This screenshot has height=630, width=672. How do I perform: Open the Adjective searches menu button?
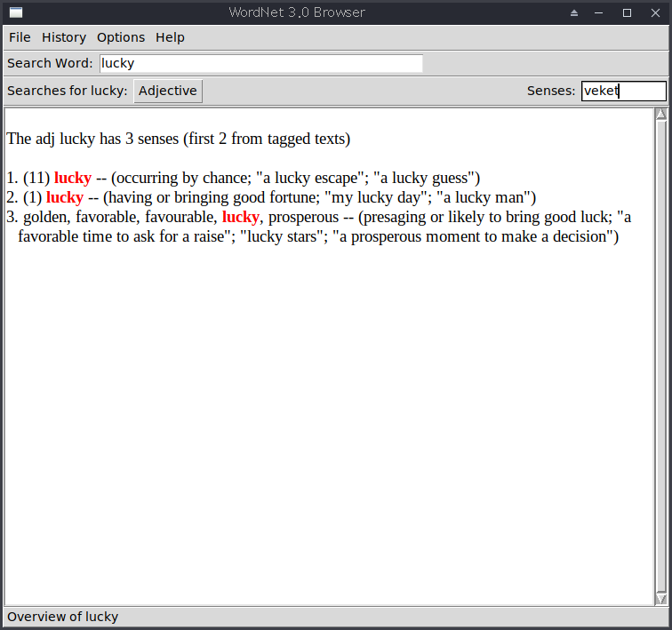click(168, 91)
